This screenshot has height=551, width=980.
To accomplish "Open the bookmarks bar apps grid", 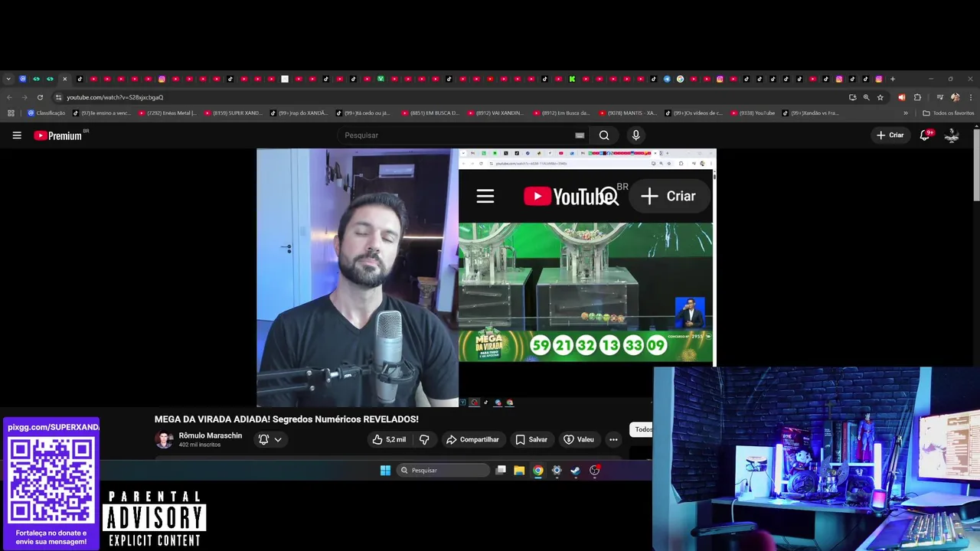I will (x=11, y=113).
